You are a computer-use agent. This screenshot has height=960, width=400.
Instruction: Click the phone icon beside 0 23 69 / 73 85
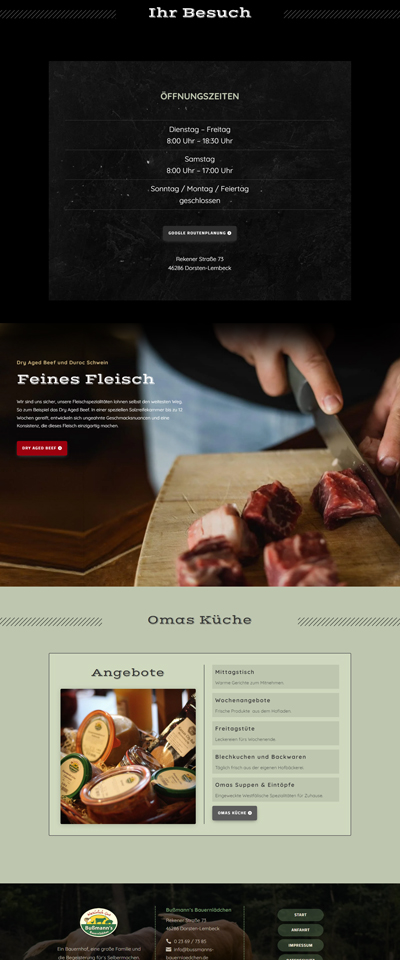(168, 941)
